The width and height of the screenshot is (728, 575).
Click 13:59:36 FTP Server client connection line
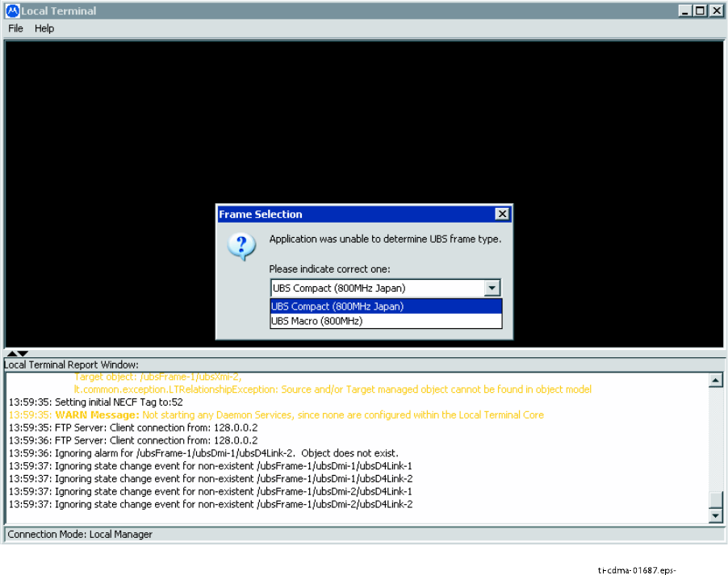(133, 440)
